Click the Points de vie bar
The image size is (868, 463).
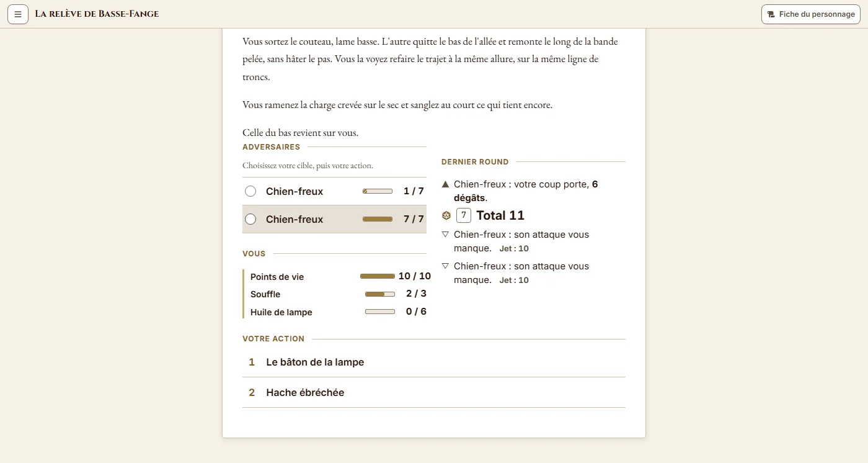click(378, 276)
